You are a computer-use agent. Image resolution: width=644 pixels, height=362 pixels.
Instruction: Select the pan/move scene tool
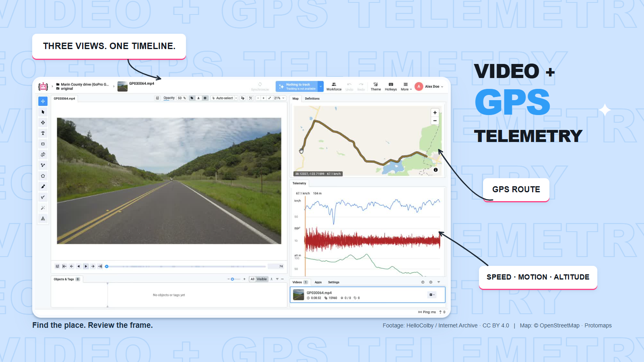[x=43, y=101]
